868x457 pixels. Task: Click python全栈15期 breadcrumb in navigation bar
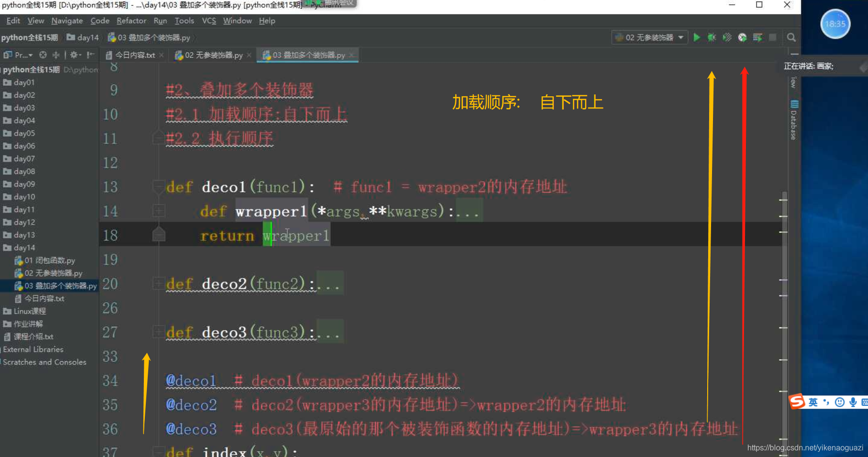[x=29, y=37]
